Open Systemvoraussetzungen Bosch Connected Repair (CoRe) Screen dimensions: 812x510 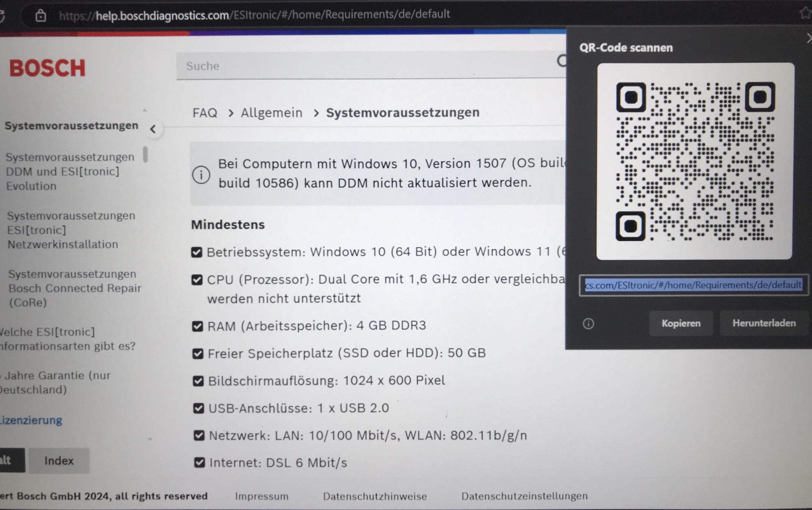pyautogui.click(x=75, y=288)
